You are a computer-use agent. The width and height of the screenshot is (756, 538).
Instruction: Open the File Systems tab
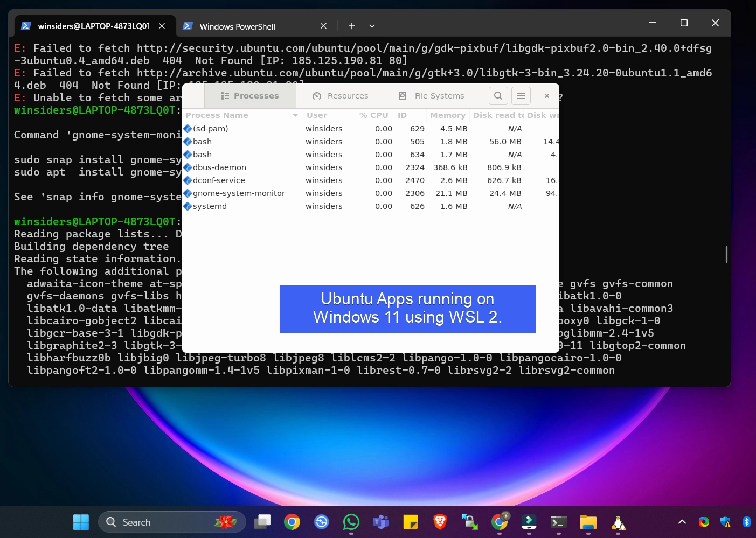(x=431, y=96)
